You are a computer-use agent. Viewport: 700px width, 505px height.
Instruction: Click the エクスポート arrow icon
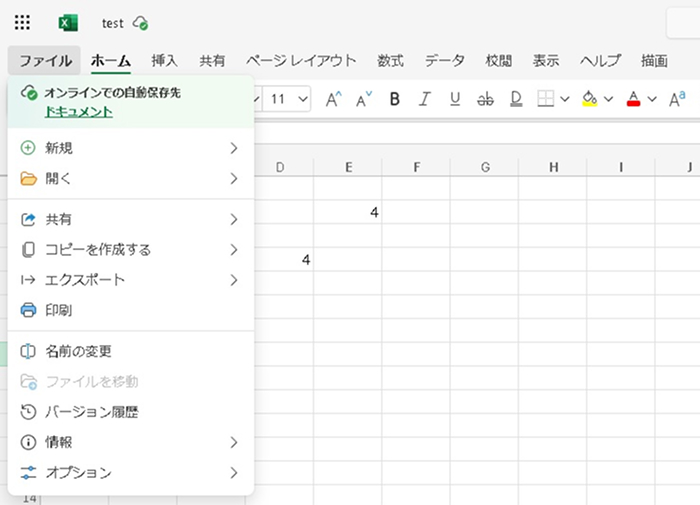point(28,280)
